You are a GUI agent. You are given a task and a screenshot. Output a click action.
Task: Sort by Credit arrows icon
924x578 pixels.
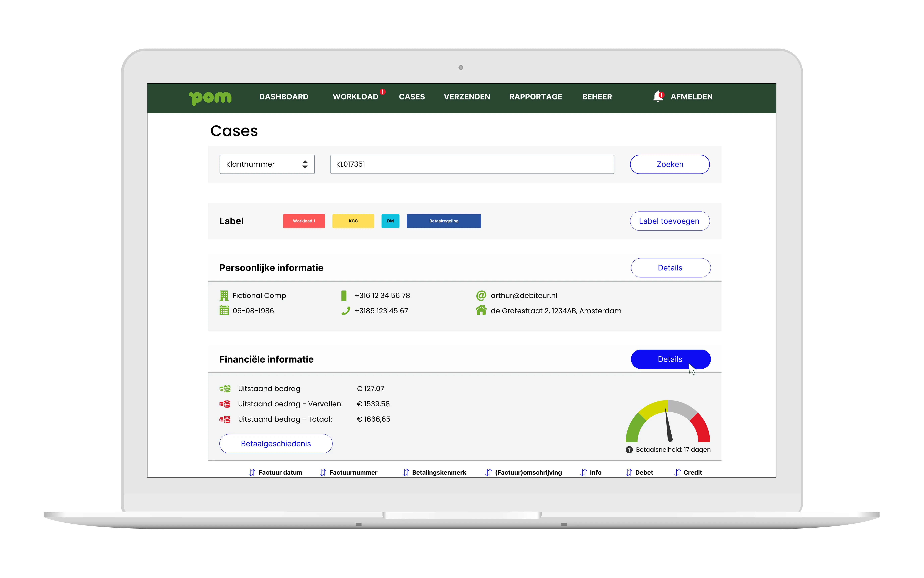(x=677, y=472)
